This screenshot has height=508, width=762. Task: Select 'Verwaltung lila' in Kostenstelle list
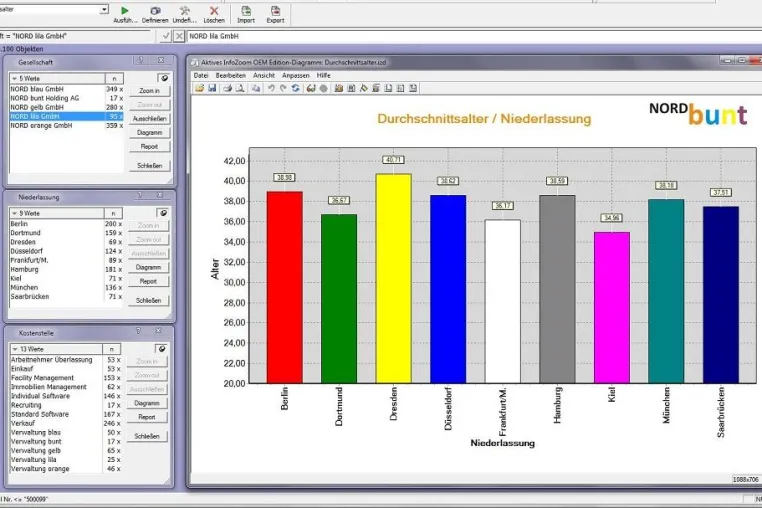66,459
